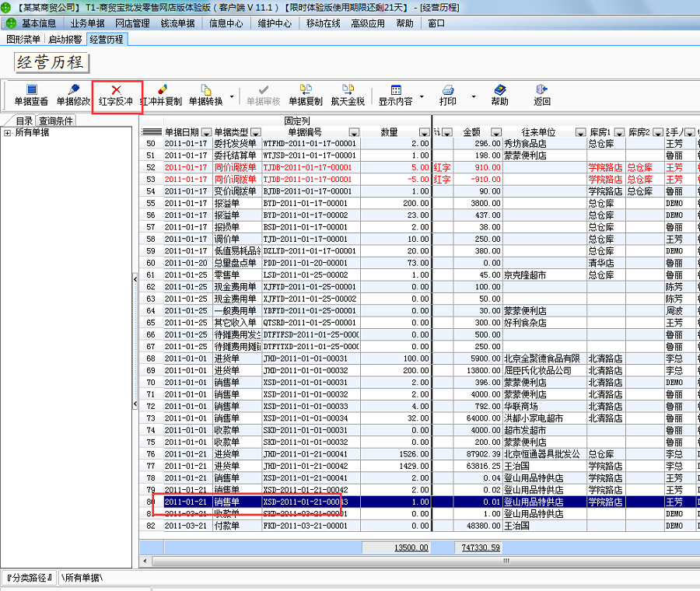Click the 单据复制 toolbar icon
The height and width of the screenshot is (591, 700).
pyautogui.click(x=306, y=90)
